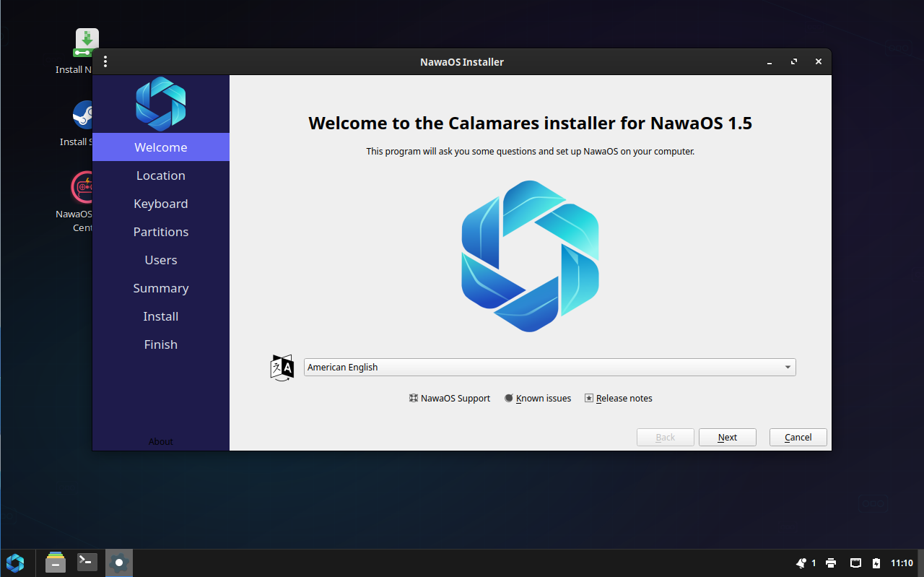
Task: Switch to the Location installer step
Action: 160,175
